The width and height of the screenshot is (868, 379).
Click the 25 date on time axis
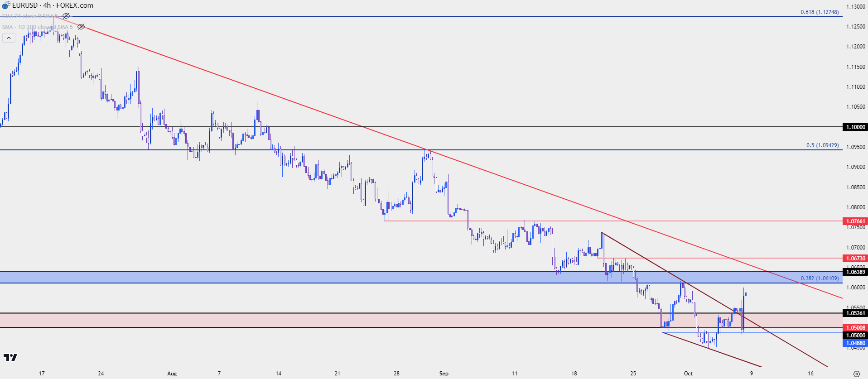(633, 374)
